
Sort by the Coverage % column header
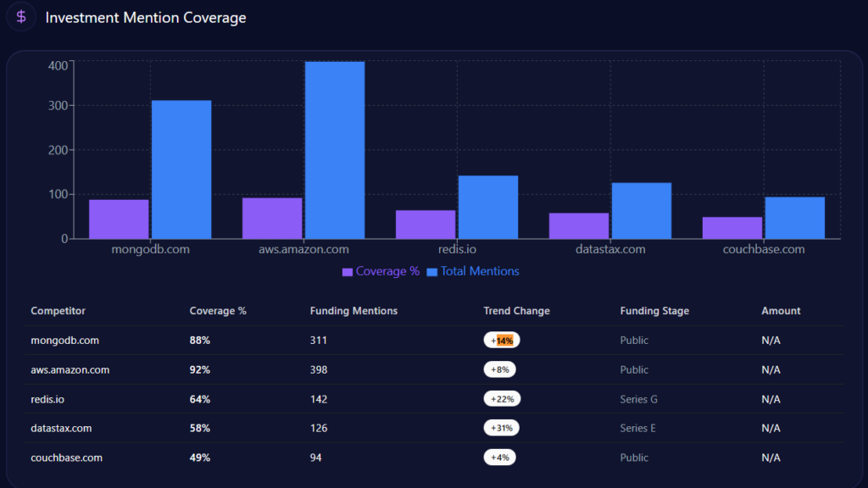coord(218,311)
